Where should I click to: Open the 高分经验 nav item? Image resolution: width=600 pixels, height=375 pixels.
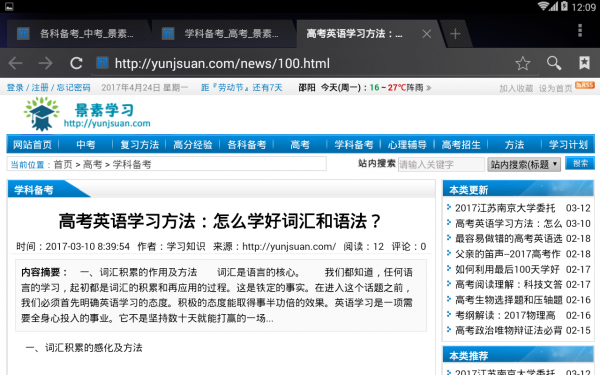[193, 145]
